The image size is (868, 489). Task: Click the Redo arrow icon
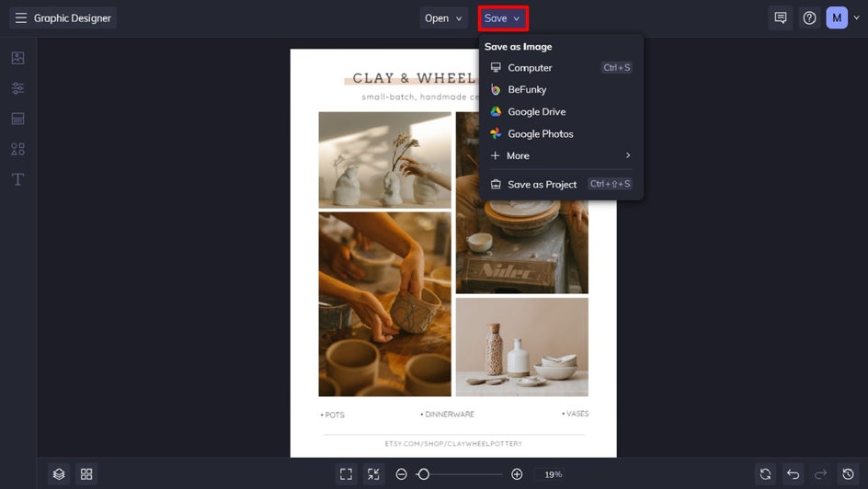tap(820, 474)
